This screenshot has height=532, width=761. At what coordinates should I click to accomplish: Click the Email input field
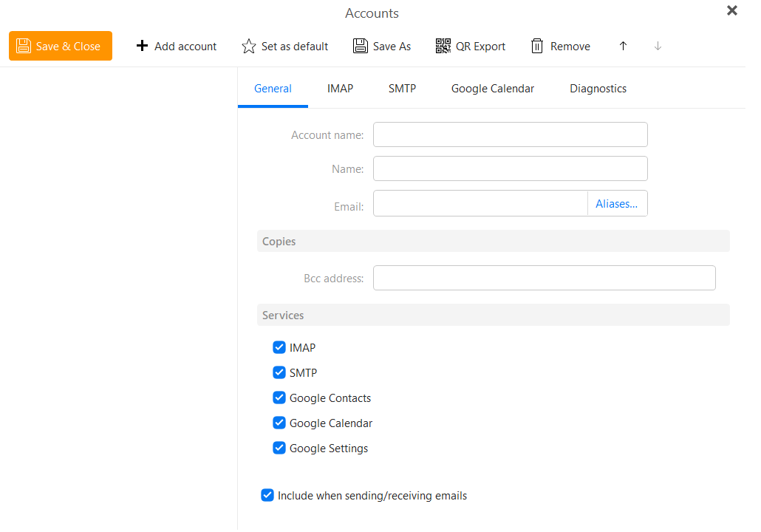[x=480, y=203]
